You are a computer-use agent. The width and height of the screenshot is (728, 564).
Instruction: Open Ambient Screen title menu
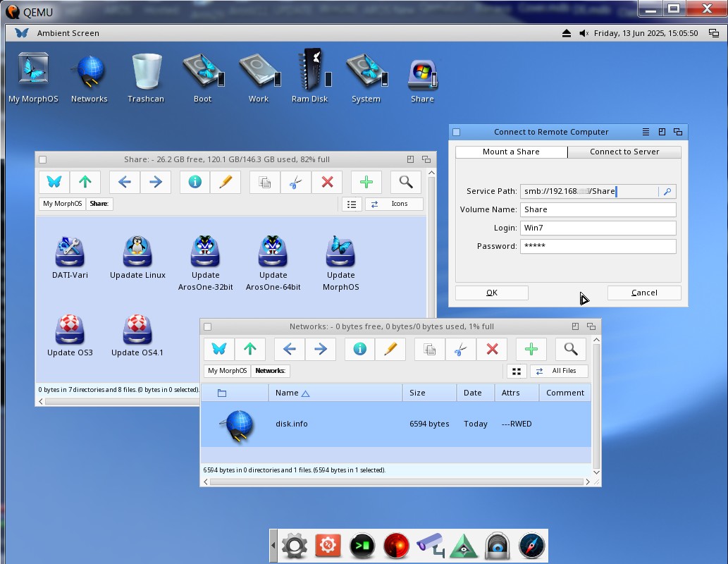point(68,33)
